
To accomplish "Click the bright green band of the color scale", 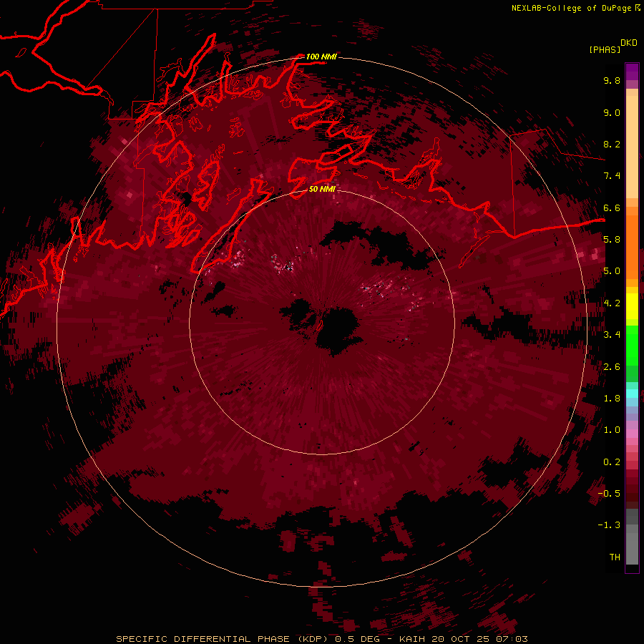I will [632, 345].
